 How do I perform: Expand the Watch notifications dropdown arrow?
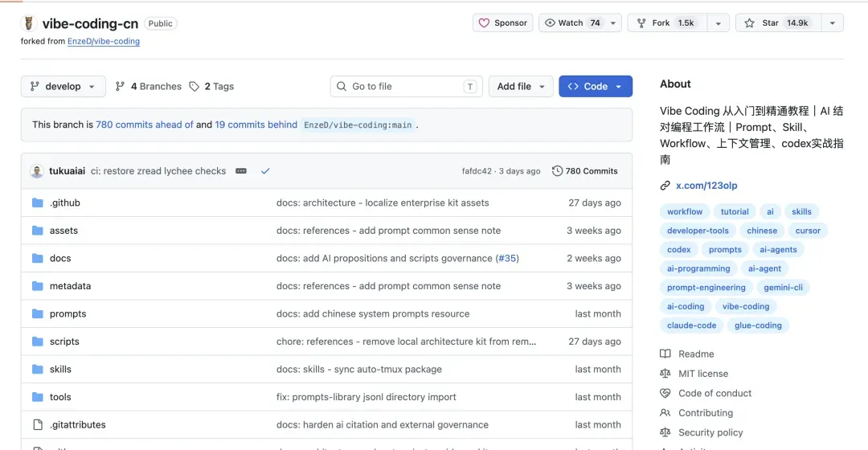pos(612,22)
